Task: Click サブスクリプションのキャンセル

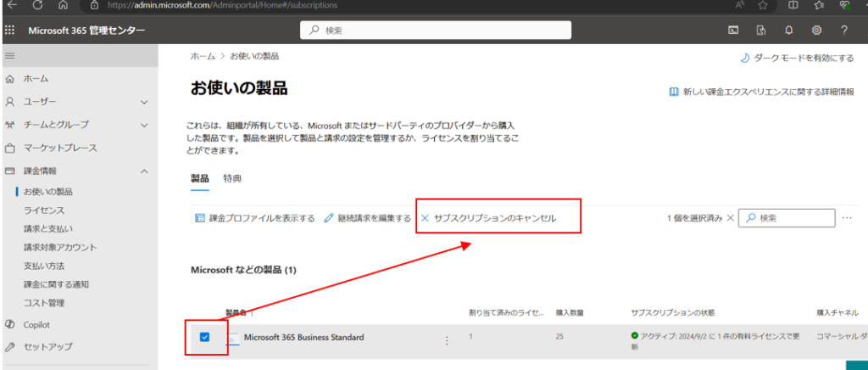Action: (x=489, y=218)
